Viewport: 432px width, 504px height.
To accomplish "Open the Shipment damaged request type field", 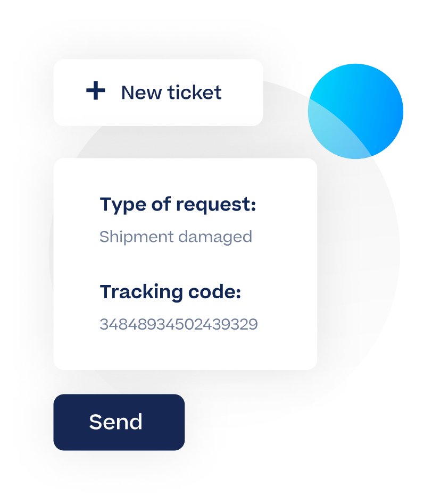I will (x=176, y=237).
